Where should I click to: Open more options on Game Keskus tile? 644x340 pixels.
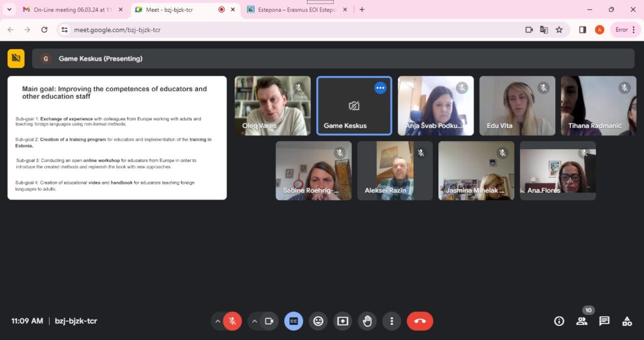point(380,88)
